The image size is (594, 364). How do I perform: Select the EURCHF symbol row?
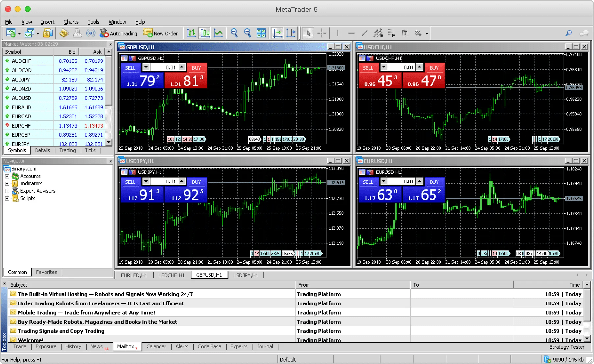pos(54,126)
